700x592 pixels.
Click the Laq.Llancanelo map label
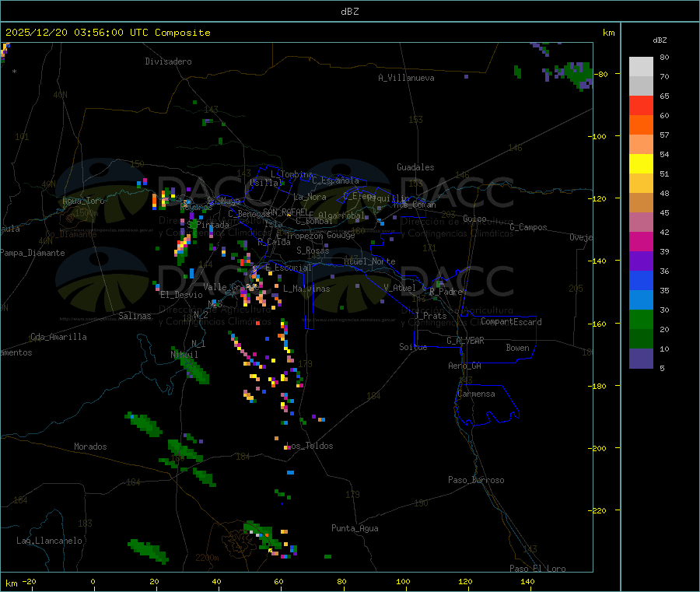coord(49,541)
